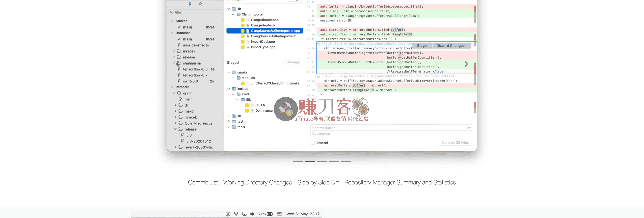Click the branch icon above the Filter field
This screenshot has height=218, width=644.
pyautogui.click(x=190, y=4)
